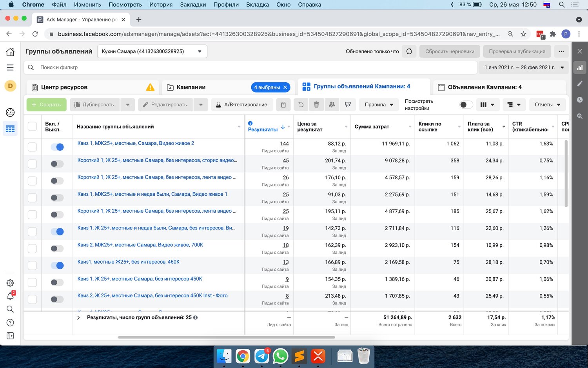Click the Проверка и публикация button
The image size is (588, 368).
[x=517, y=51]
